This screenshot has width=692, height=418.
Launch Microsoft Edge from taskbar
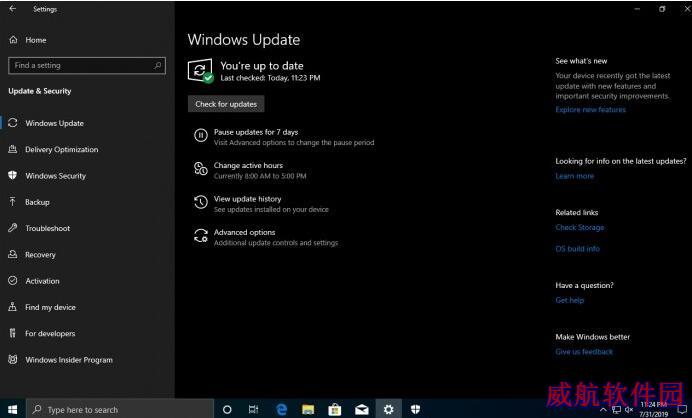click(x=281, y=410)
